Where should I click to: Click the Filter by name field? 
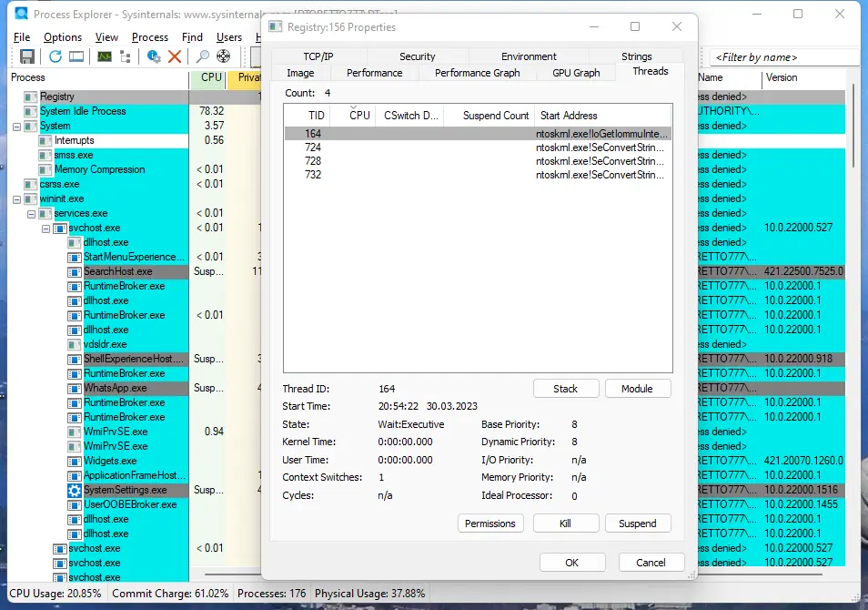786,57
